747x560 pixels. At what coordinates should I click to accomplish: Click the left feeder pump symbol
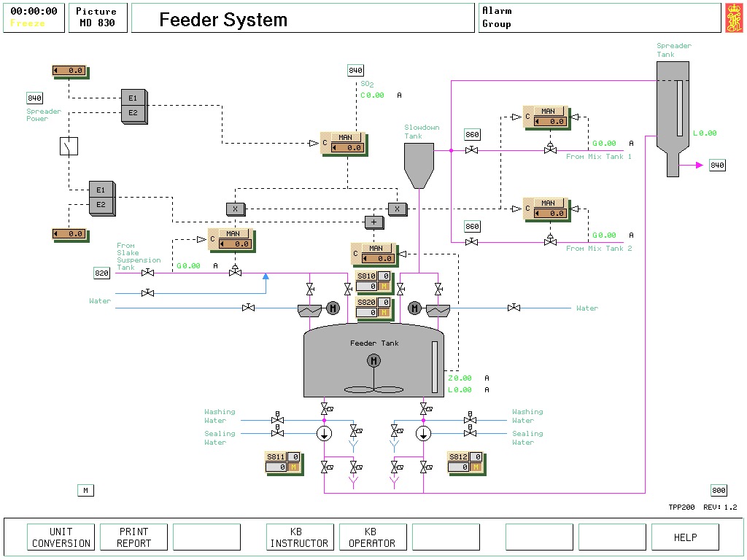click(325, 433)
